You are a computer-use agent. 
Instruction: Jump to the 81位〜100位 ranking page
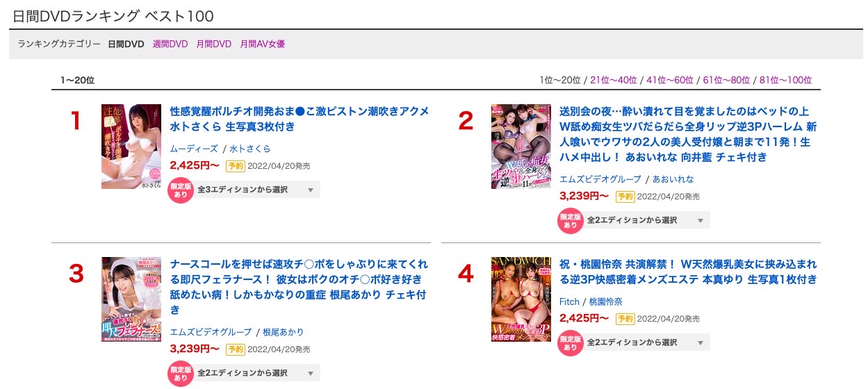click(785, 80)
